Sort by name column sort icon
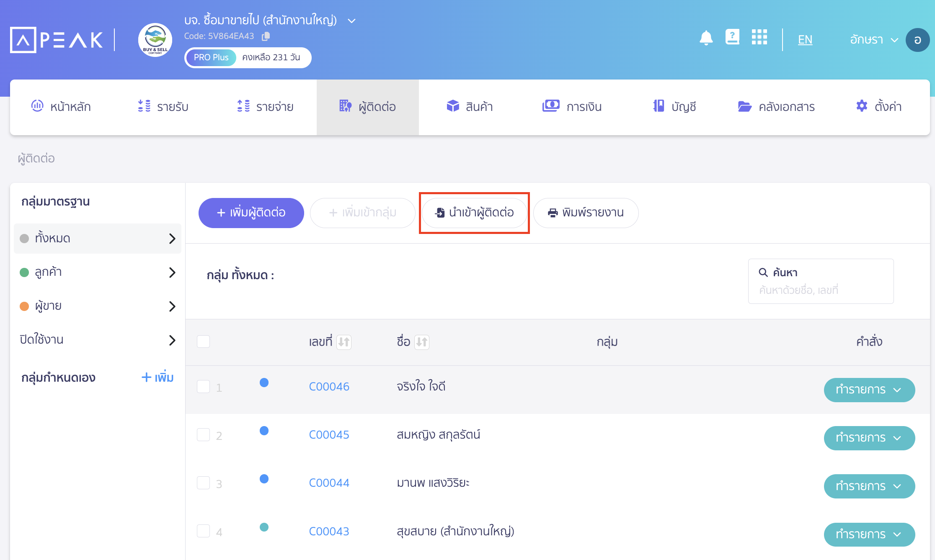This screenshot has width=935, height=560. click(x=421, y=342)
